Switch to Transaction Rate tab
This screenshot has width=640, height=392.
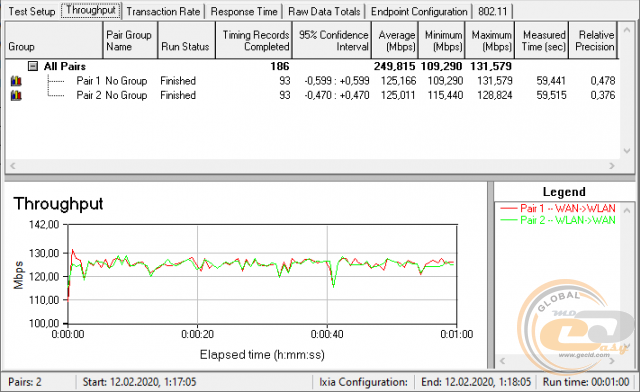(163, 11)
